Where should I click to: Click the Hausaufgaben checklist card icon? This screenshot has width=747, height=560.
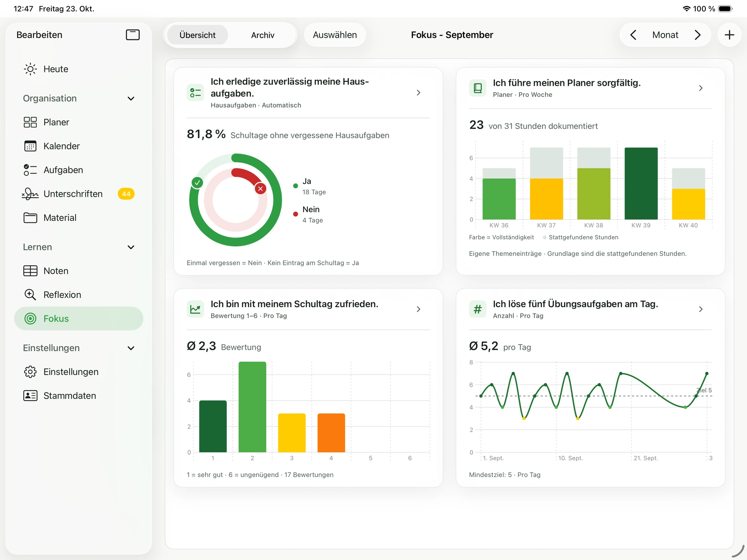point(195,93)
